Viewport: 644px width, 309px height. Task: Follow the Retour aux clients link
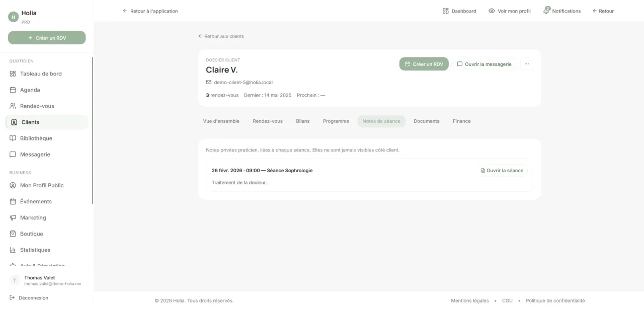tap(221, 36)
